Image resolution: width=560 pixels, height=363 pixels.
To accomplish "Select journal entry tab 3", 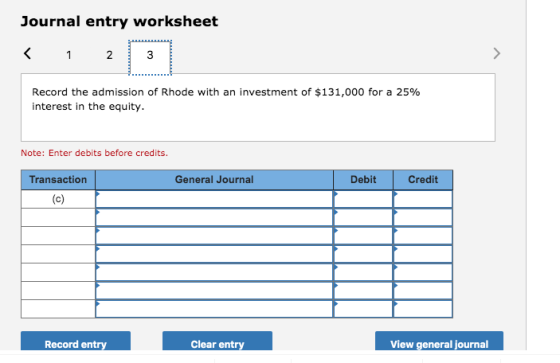I will pyautogui.click(x=150, y=57).
